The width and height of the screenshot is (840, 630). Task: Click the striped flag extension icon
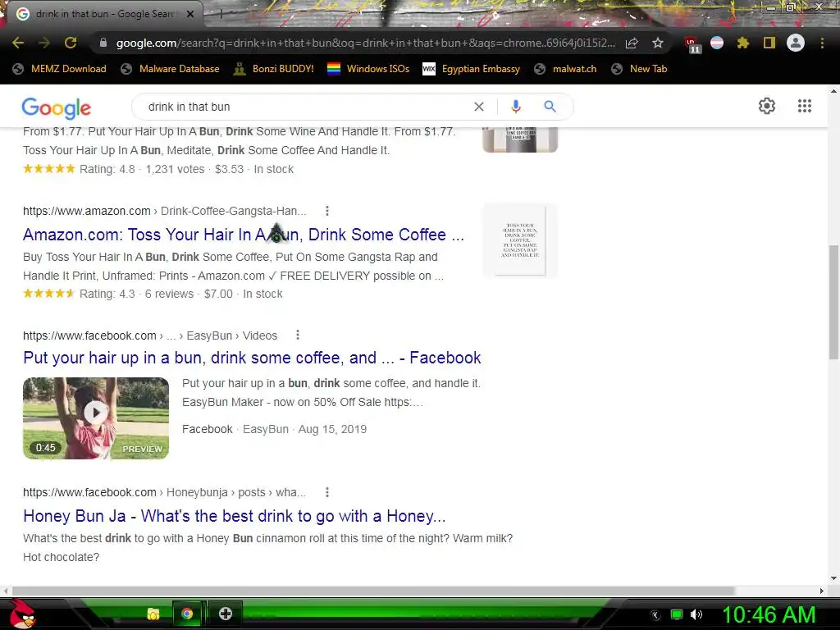coord(717,43)
